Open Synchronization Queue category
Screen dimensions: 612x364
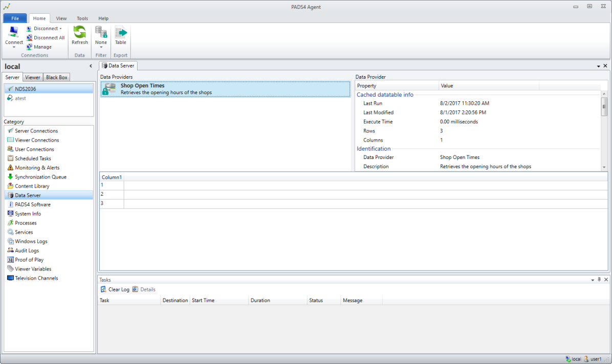coord(40,177)
